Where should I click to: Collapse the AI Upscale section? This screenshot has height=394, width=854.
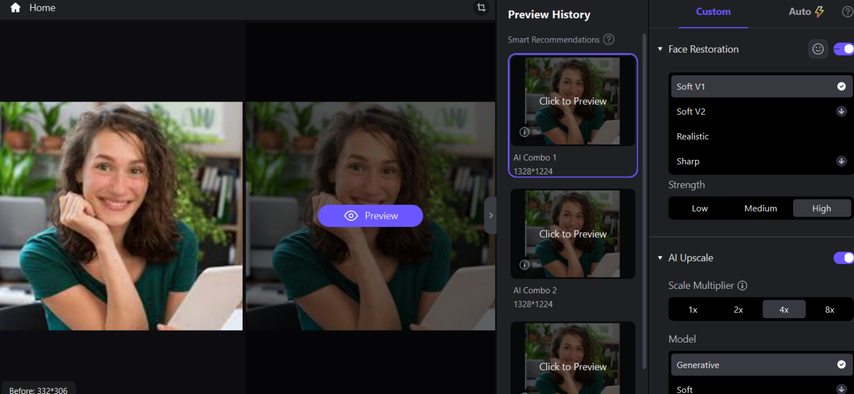point(660,258)
